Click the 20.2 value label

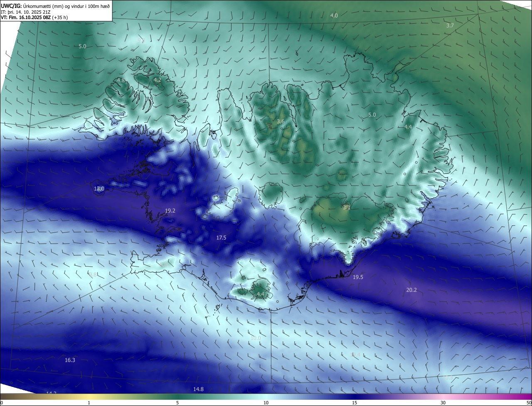(411, 290)
